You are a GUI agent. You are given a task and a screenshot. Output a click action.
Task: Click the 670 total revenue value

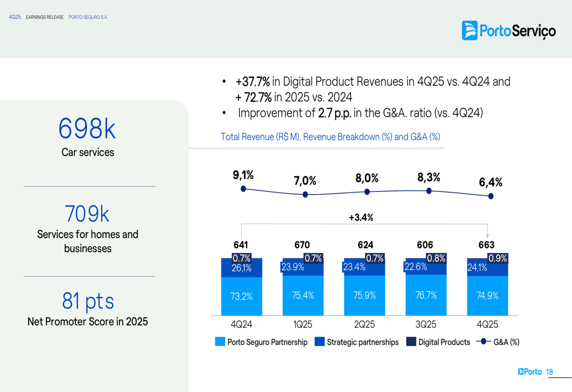302,245
